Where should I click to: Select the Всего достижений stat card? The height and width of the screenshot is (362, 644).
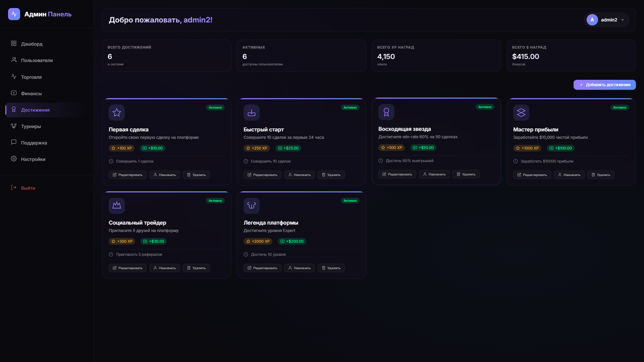click(167, 56)
